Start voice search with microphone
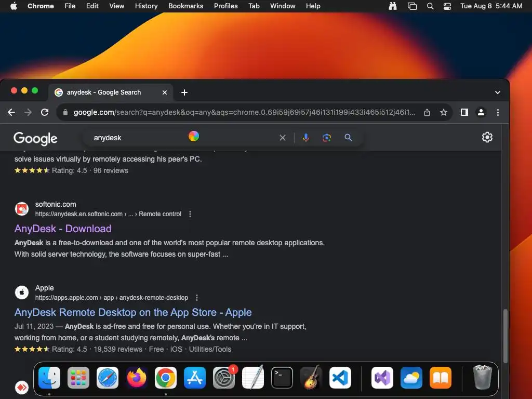 click(305, 138)
